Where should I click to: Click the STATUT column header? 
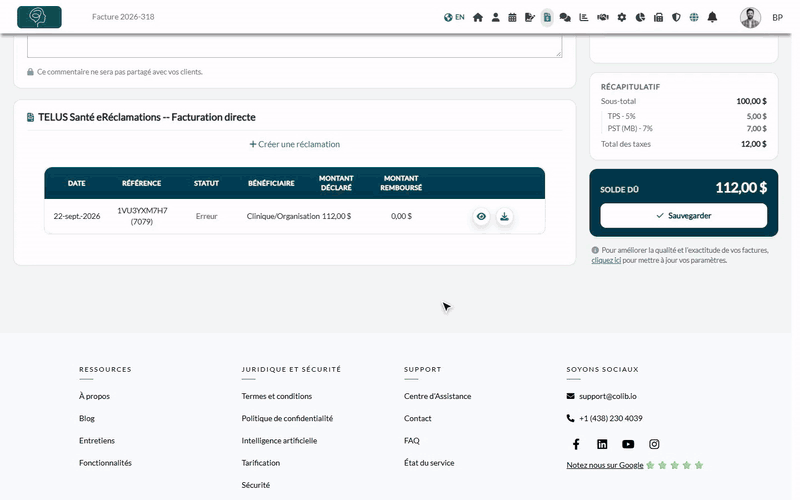click(x=206, y=183)
